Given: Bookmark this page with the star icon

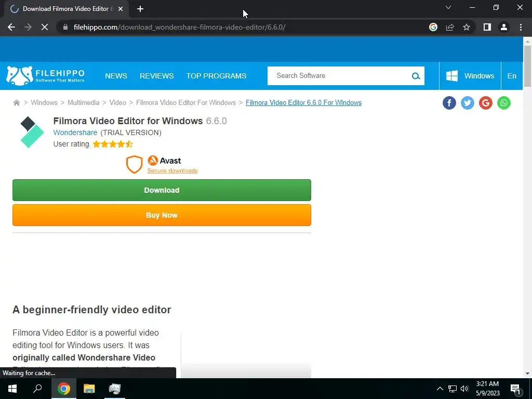Looking at the screenshot, I should (467, 27).
